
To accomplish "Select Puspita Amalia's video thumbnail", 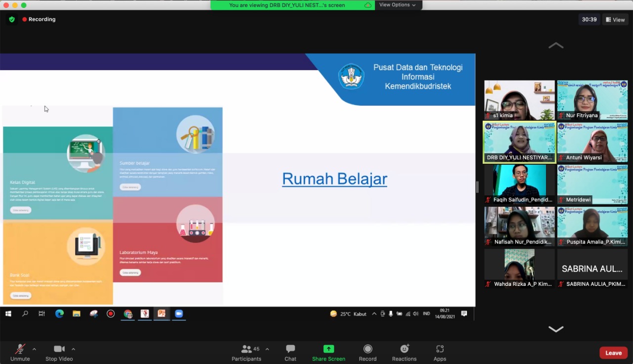I will pyautogui.click(x=592, y=227).
